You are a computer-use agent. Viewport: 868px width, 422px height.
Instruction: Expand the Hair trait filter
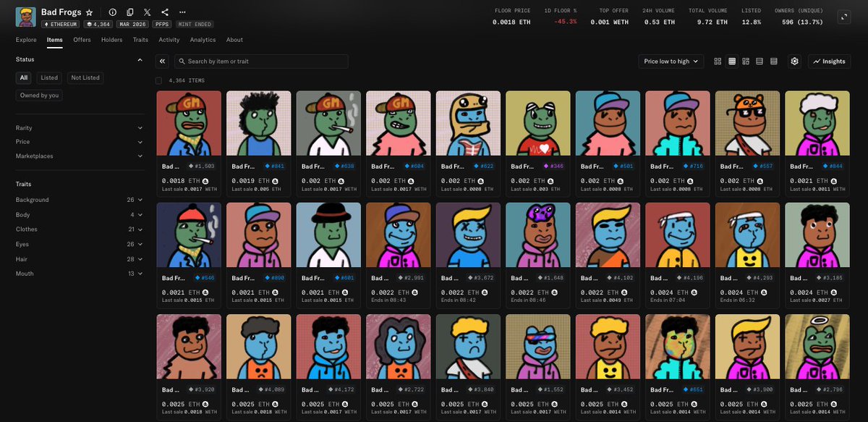pos(80,258)
